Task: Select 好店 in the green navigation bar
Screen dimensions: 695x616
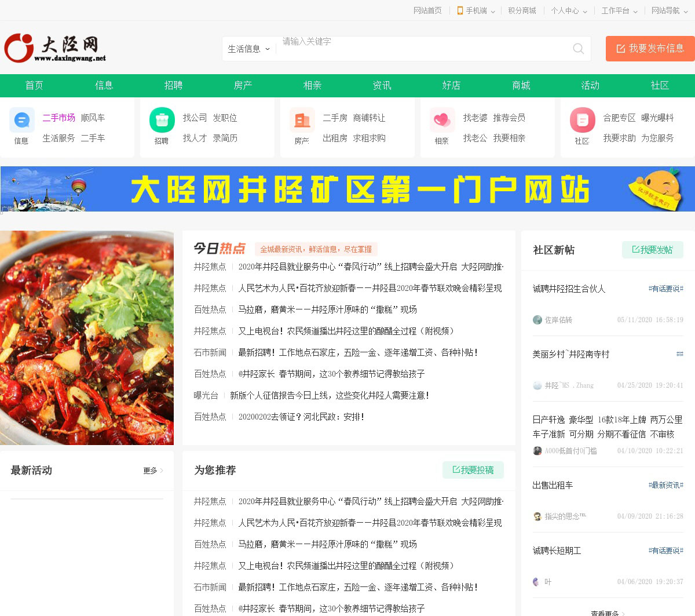Action: click(x=451, y=85)
